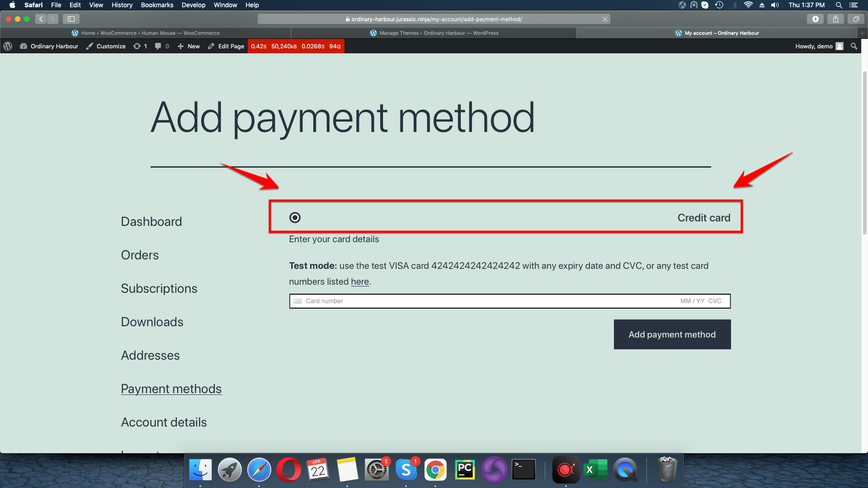Screen dimensions: 868x488
Task: Open the search icon in the admin bar
Action: 854,46
